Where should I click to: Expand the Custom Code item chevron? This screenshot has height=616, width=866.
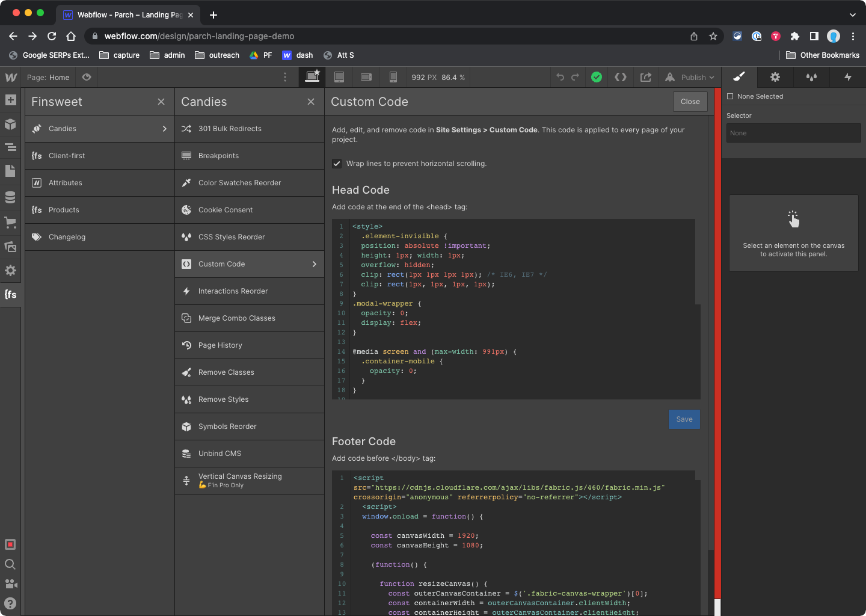(x=314, y=264)
